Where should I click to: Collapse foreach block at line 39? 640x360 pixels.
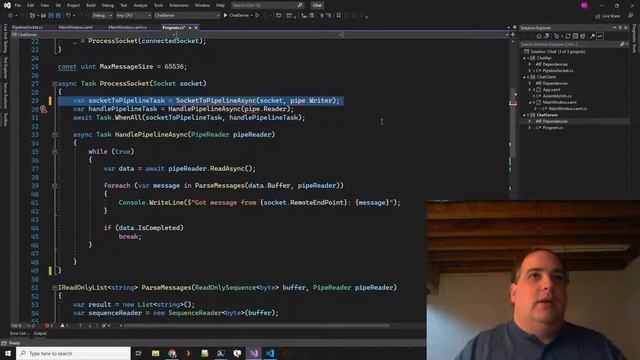[x=54, y=185]
